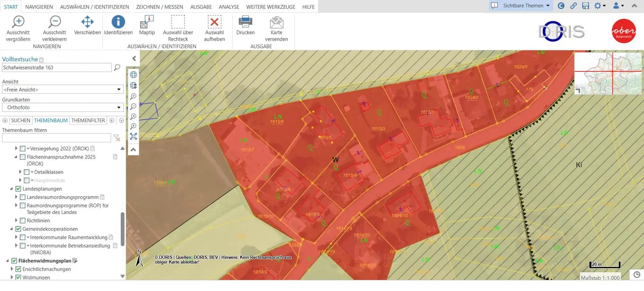
Task: Uncheck the Landesplanungen checkbox
Action: (18, 189)
